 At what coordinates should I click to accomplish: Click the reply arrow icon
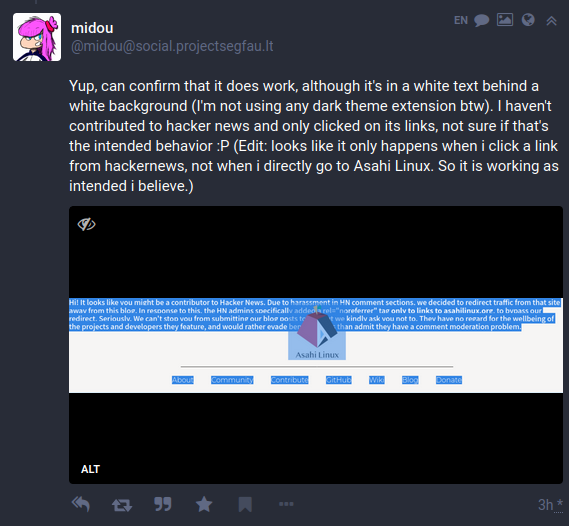point(81,504)
